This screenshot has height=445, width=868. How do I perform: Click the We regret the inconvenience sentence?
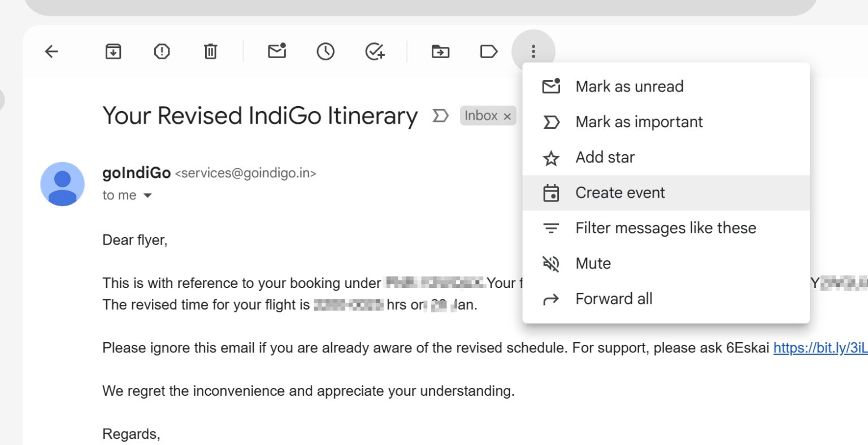(309, 391)
